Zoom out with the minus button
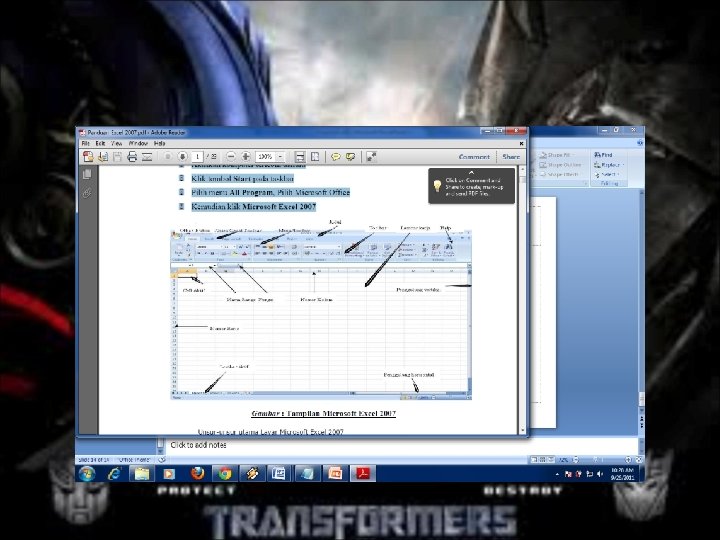Image resolution: width=720 pixels, height=540 pixels. [231, 157]
